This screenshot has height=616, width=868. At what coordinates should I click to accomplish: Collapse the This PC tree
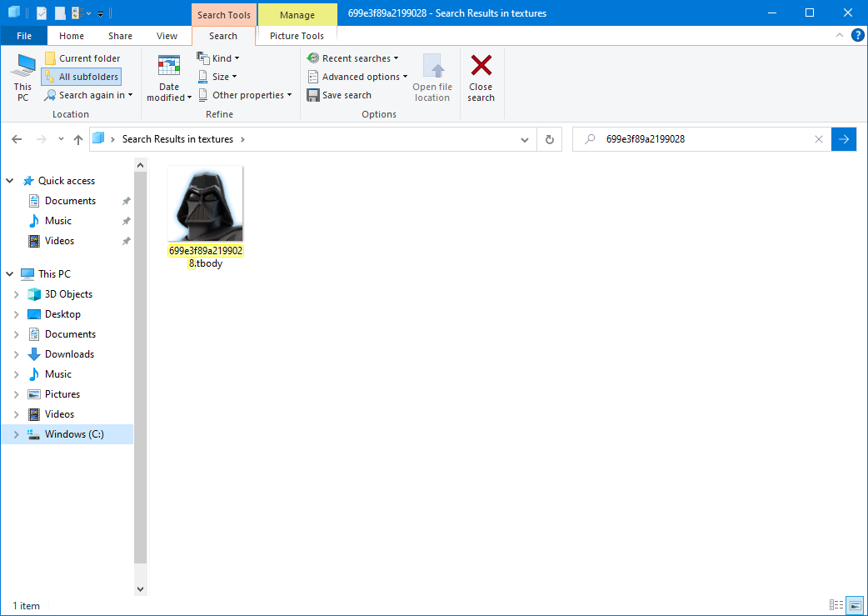coord(10,273)
